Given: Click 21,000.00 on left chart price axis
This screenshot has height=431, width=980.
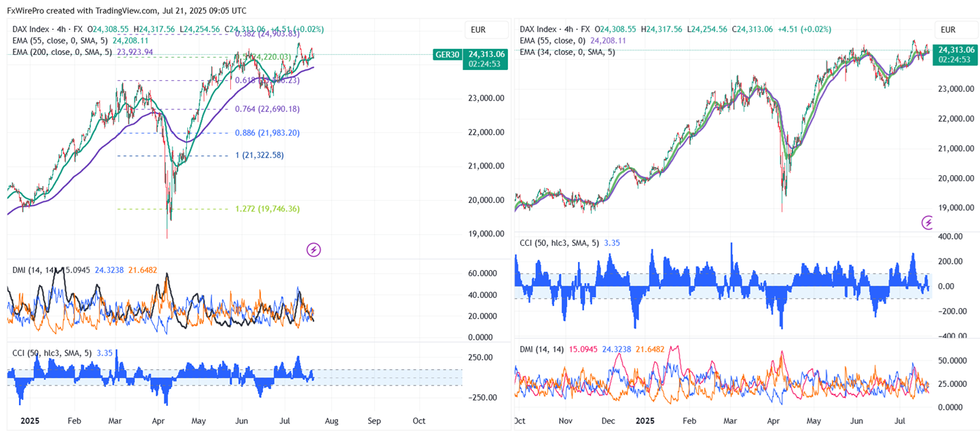Looking at the screenshot, I should click(485, 166).
